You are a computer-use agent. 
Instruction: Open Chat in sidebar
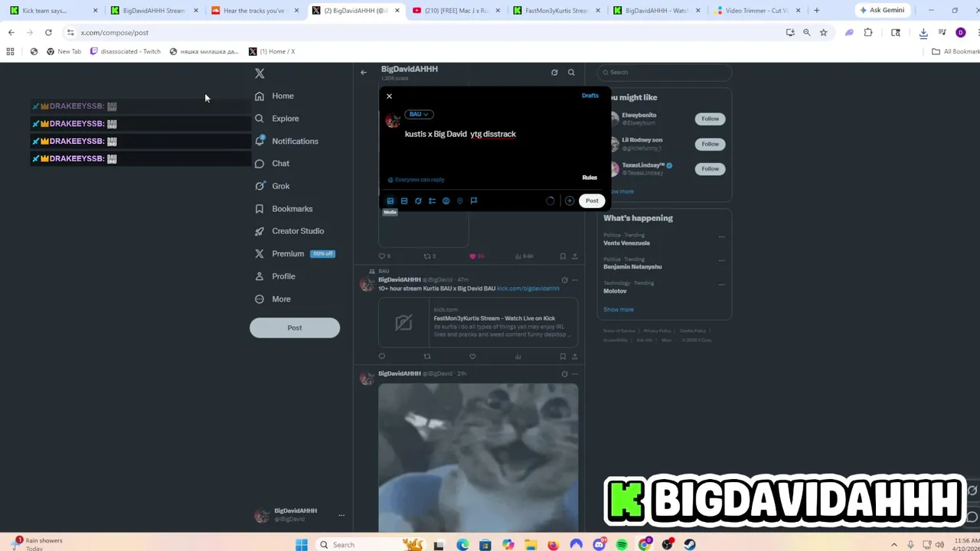[272, 164]
